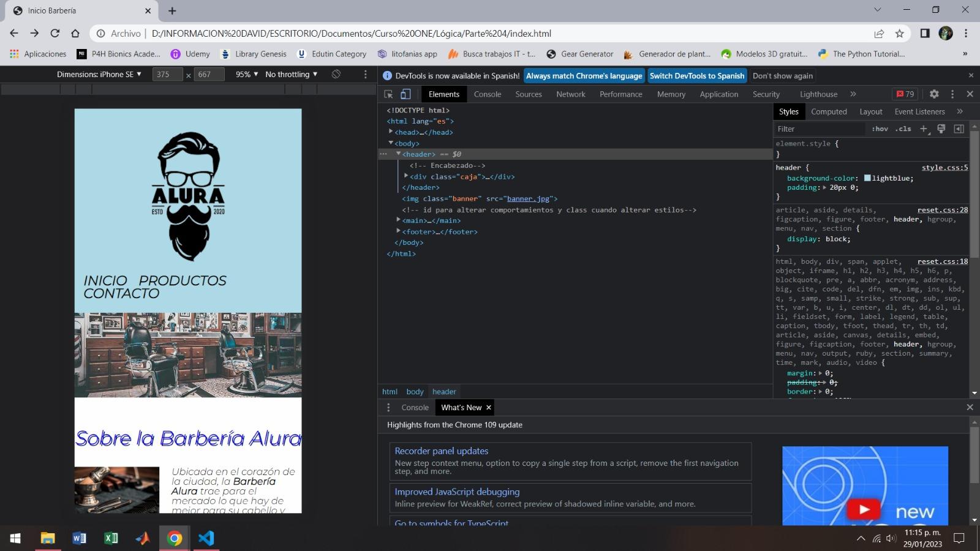Open the Aplicaciones apps shortcut
The width and height of the screenshot is (980, 551).
[38, 54]
